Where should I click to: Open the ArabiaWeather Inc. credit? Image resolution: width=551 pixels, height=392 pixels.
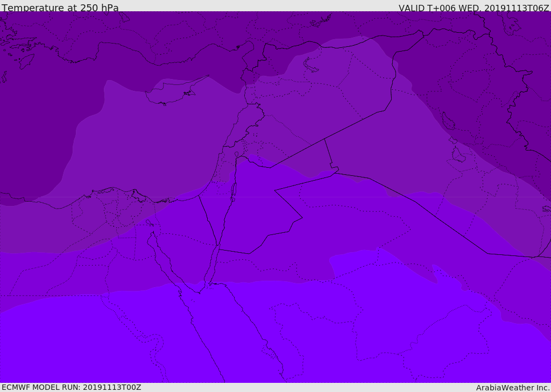513,388
